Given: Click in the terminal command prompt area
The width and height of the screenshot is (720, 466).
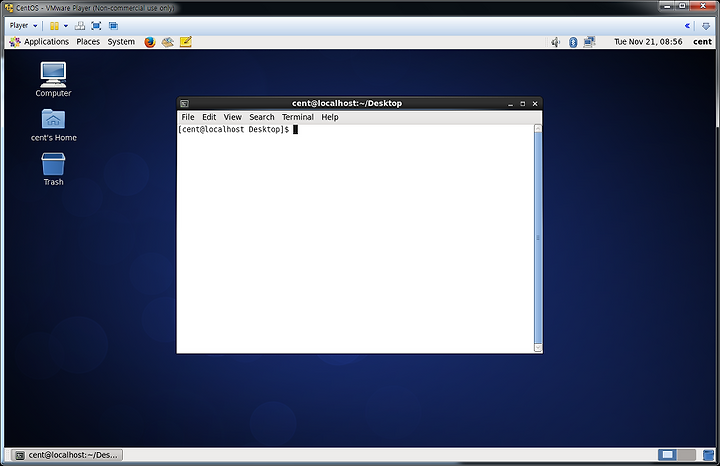Looking at the screenshot, I should point(355,238).
